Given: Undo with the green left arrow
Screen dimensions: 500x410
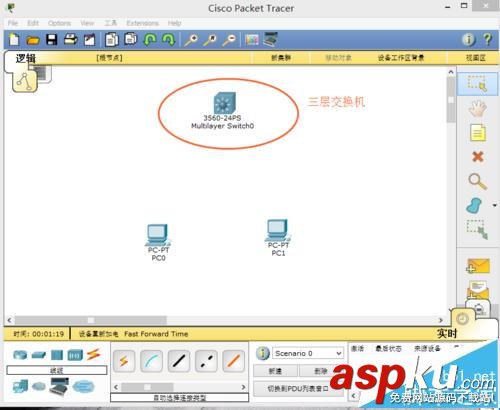Looking at the screenshot, I should point(150,40).
